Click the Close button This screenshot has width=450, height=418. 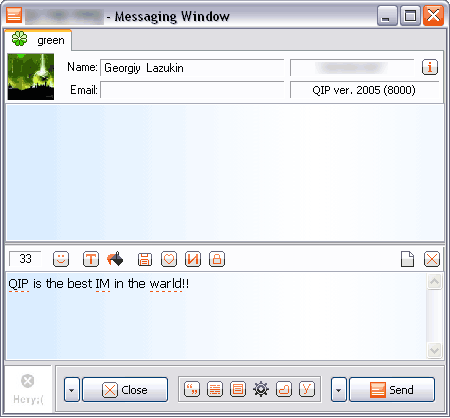[x=125, y=390]
